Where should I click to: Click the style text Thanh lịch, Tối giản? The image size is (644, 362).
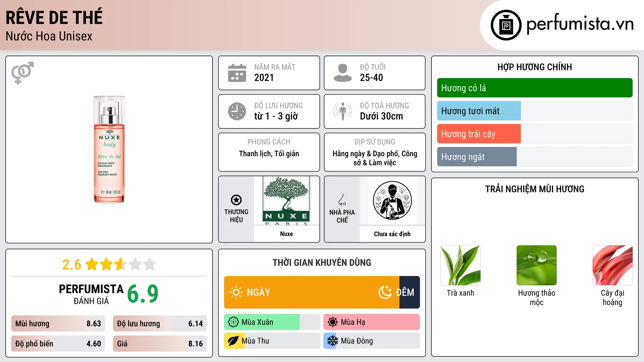[269, 154]
